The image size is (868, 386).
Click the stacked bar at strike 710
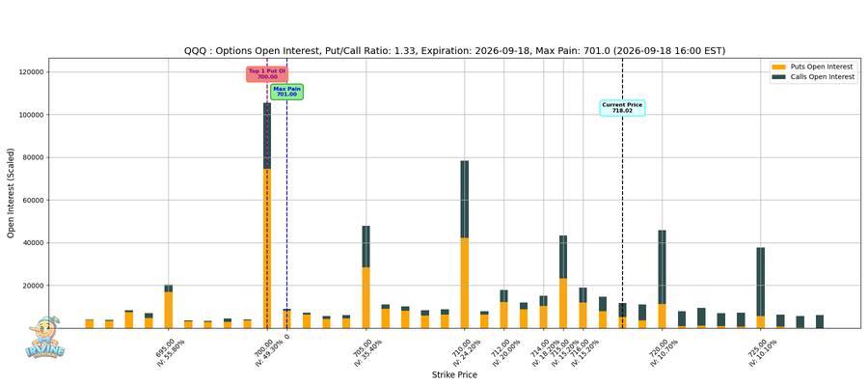(x=465, y=244)
